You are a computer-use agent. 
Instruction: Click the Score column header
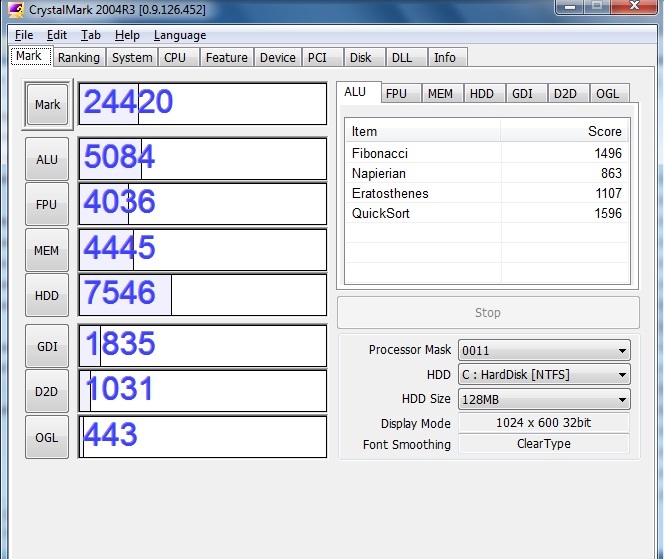click(x=564, y=131)
